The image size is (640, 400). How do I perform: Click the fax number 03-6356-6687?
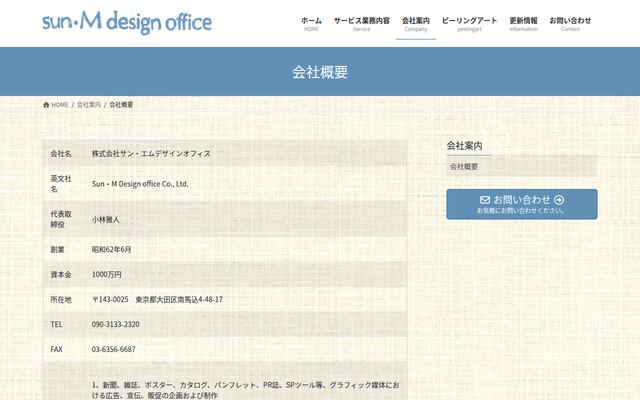pos(113,349)
